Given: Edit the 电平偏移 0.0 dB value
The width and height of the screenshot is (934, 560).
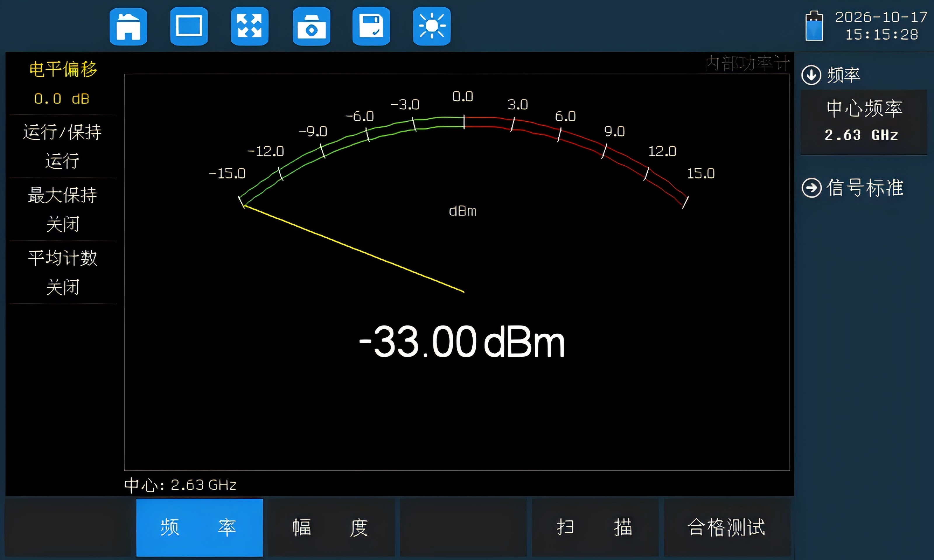Looking at the screenshot, I should pos(62,83).
